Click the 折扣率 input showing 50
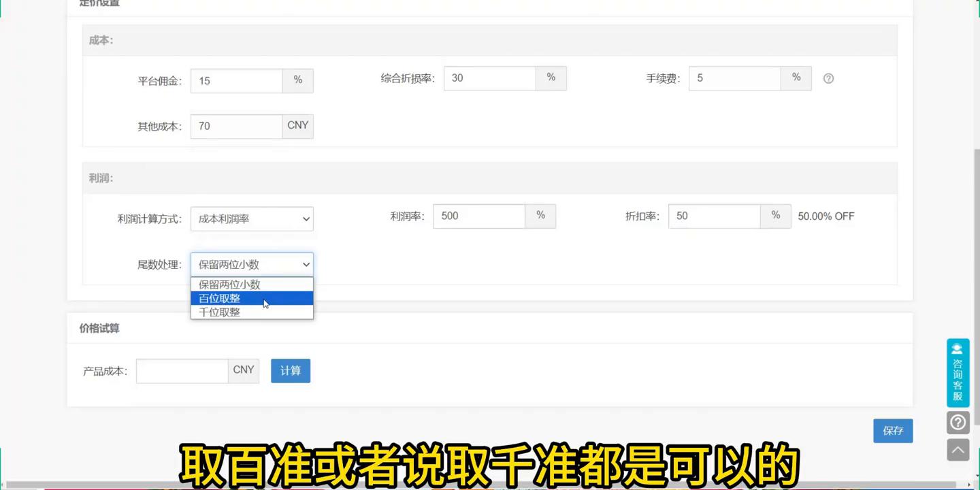This screenshot has width=980, height=490. (714, 216)
